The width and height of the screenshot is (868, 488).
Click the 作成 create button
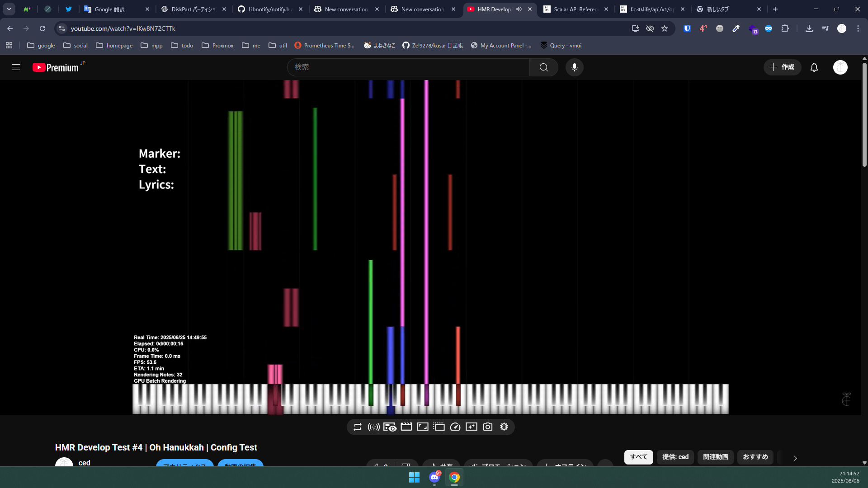(x=782, y=67)
